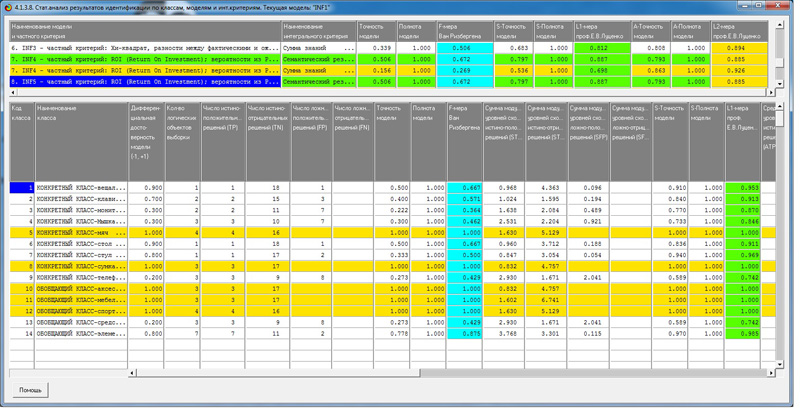Image resolution: width=800 pixels, height=408 pixels.
Task: Select the first class row КОНКРЕТНЫЙ КЛАСС-вещал
Action: pyautogui.click(x=81, y=187)
